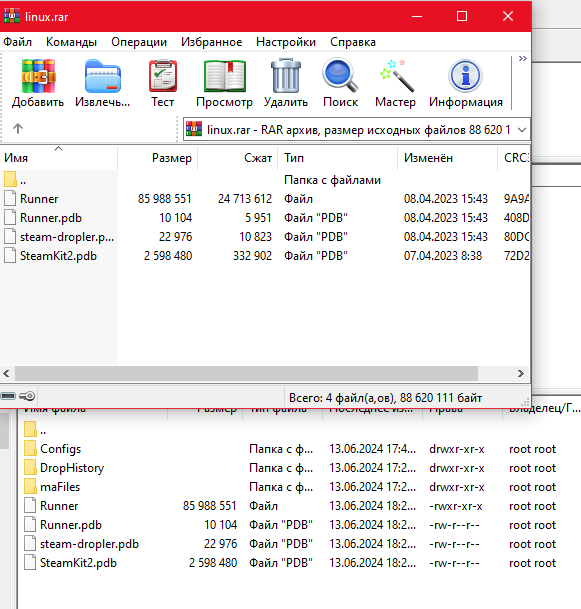Sort by Тип column header

[337, 158]
